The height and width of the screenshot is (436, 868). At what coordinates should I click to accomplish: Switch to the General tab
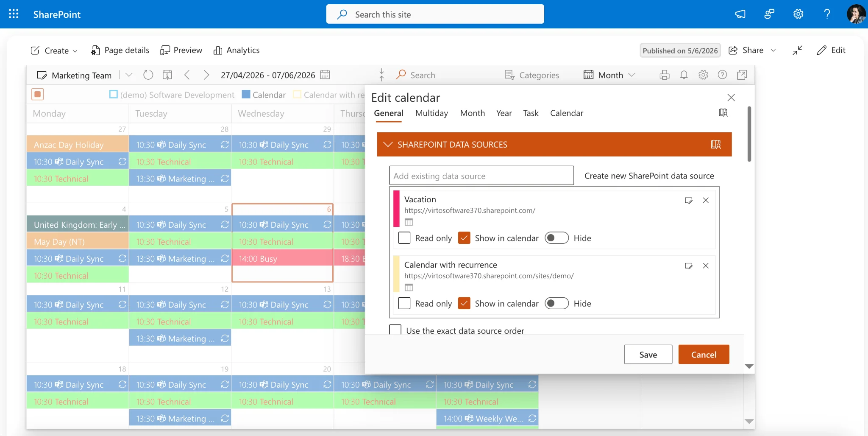(x=389, y=113)
